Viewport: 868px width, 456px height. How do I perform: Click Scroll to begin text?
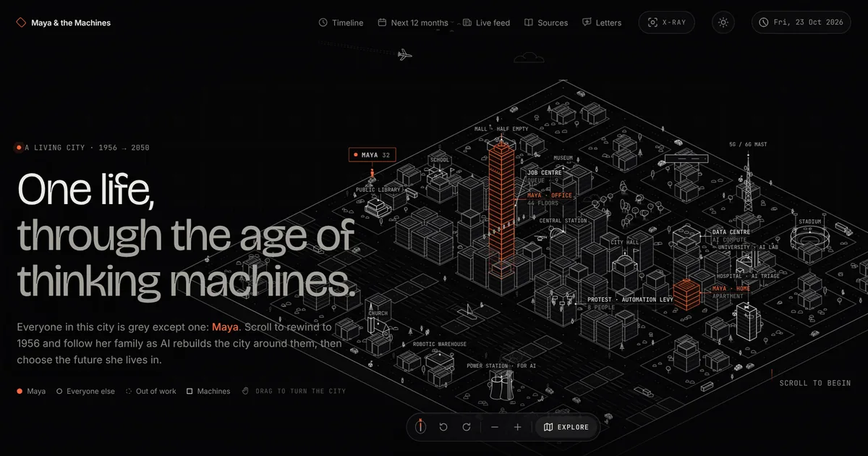pos(815,383)
